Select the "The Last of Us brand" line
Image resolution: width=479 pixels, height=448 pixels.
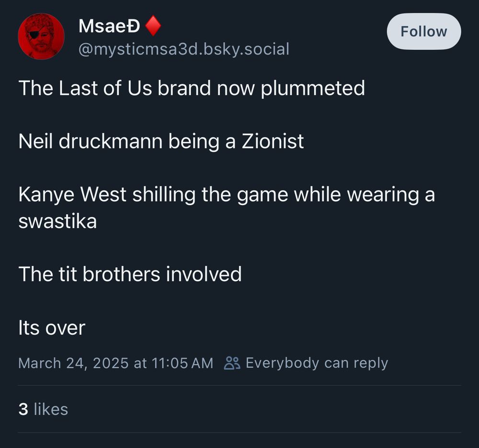pyautogui.click(x=192, y=88)
